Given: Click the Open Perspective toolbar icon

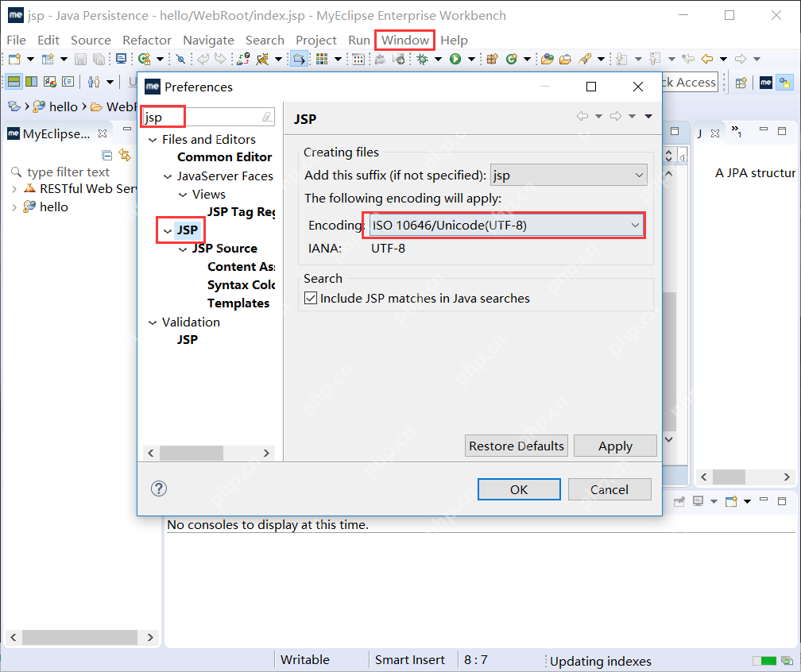Looking at the screenshot, I should point(741,83).
